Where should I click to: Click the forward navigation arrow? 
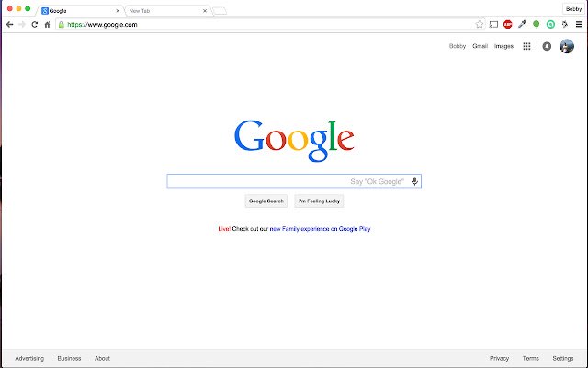click(22, 25)
